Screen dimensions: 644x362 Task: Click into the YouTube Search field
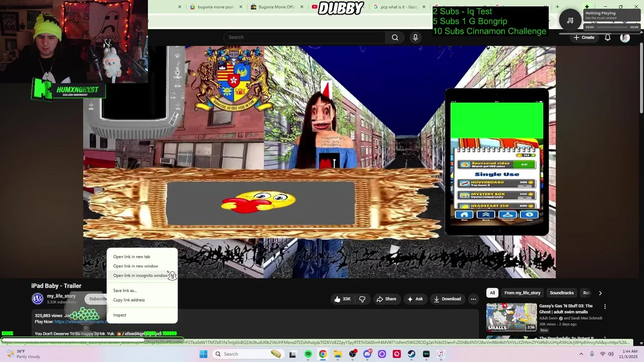point(304,37)
